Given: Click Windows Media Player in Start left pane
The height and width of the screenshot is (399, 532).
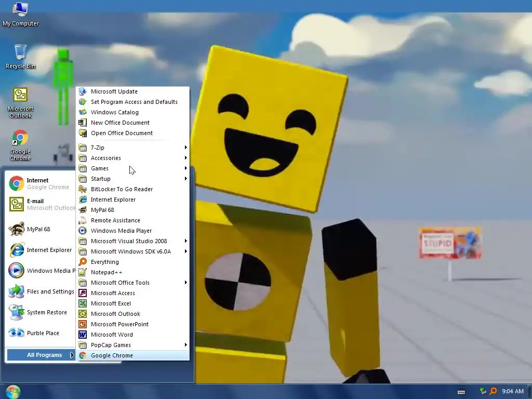Looking at the screenshot, I should (x=41, y=270).
